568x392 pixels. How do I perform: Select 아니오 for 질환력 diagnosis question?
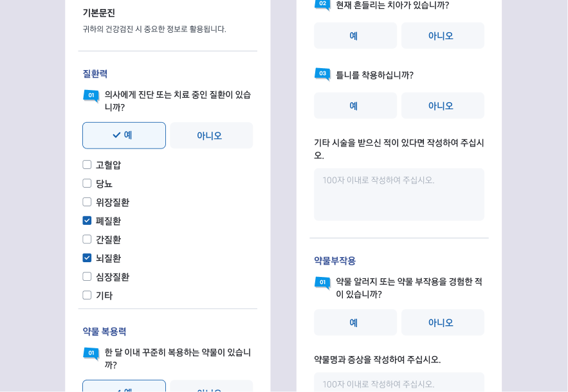211,136
